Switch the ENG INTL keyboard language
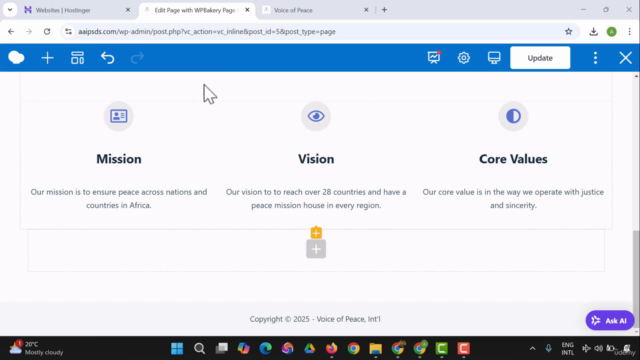 pyautogui.click(x=567, y=348)
